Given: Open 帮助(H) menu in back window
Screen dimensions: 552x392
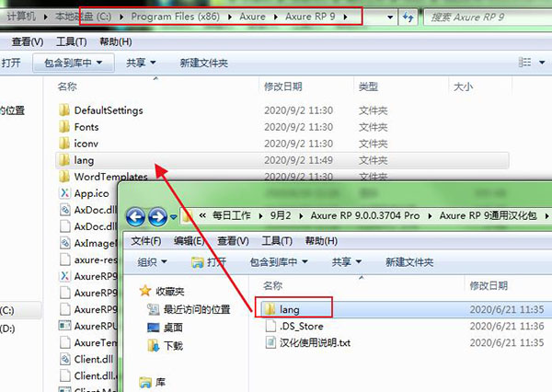Looking at the screenshot, I should pos(116,42).
